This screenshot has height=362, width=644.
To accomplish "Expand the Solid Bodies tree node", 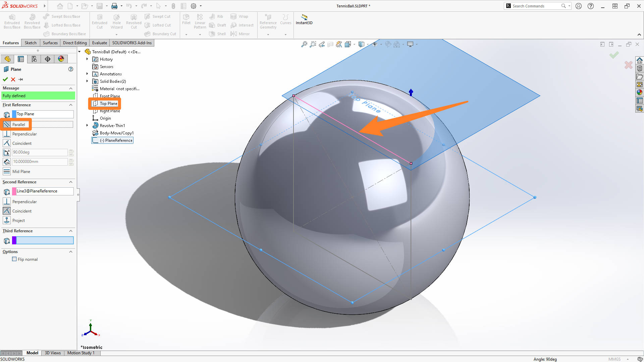I will (87, 81).
